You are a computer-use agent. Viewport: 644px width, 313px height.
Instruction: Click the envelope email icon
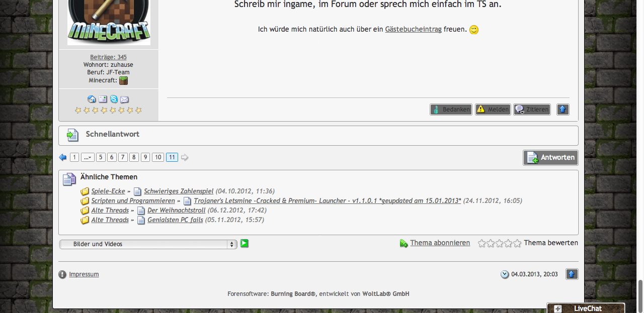(124, 99)
